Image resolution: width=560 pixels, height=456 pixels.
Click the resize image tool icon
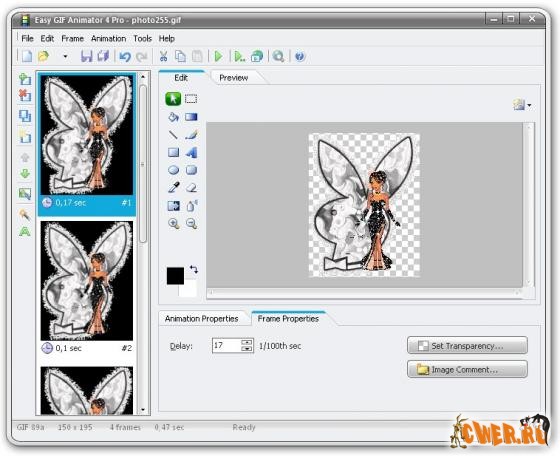coord(173,206)
